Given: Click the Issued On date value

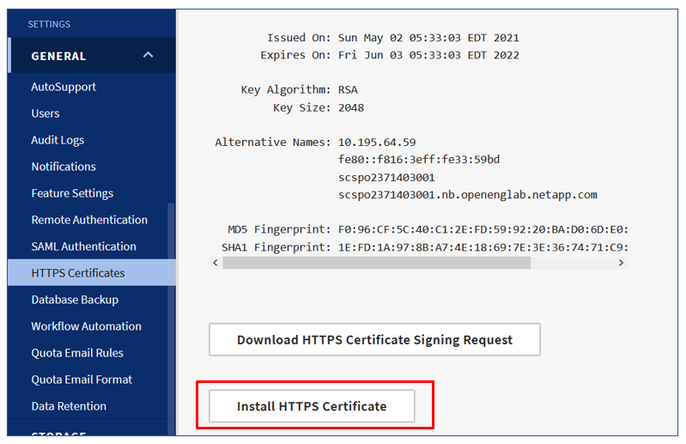Looking at the screenshot, I should click(428, 38).
